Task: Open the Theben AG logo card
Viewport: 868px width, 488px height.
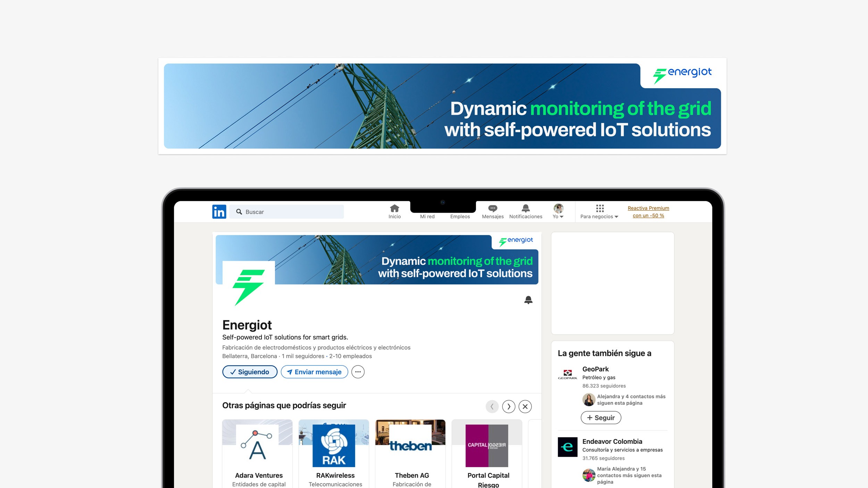Action: [x=410, y=446]
